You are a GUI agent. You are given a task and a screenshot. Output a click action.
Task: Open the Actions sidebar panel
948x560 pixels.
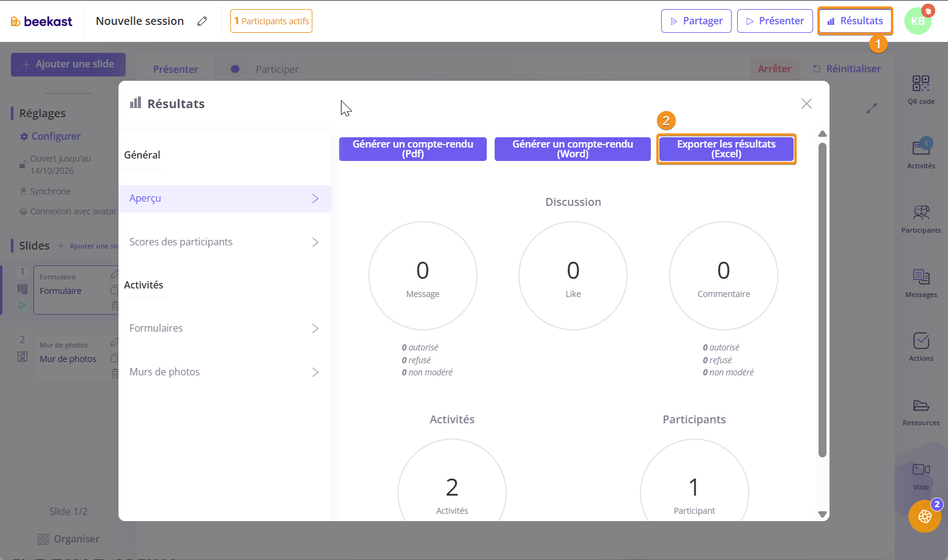[x=921, y=346]
